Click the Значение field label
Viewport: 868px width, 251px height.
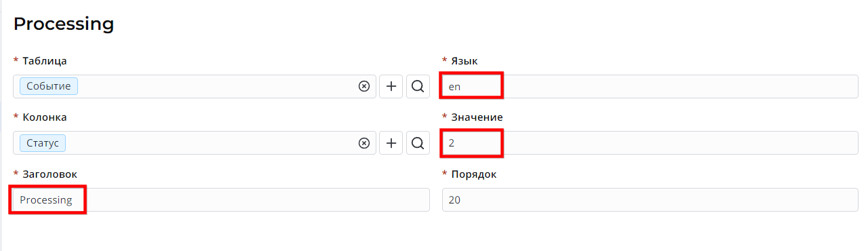(477, 117)
